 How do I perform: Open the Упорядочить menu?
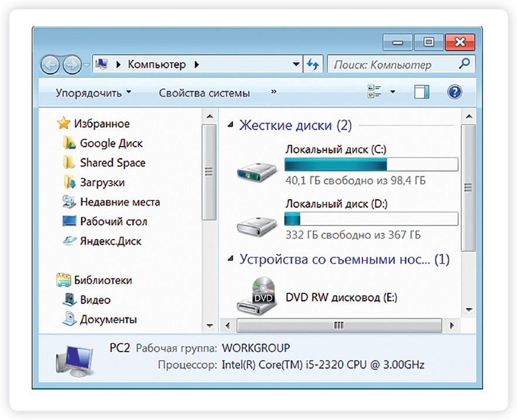click(x=93, y=93)
